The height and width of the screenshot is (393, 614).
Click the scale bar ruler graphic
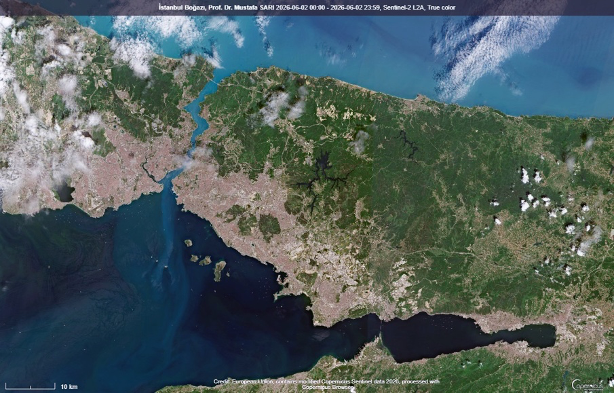[30, 387]
